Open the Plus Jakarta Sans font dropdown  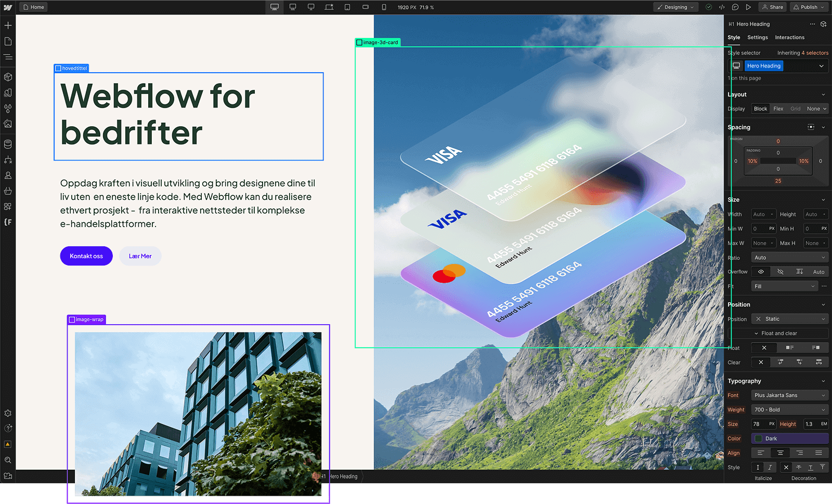(789, 395)
